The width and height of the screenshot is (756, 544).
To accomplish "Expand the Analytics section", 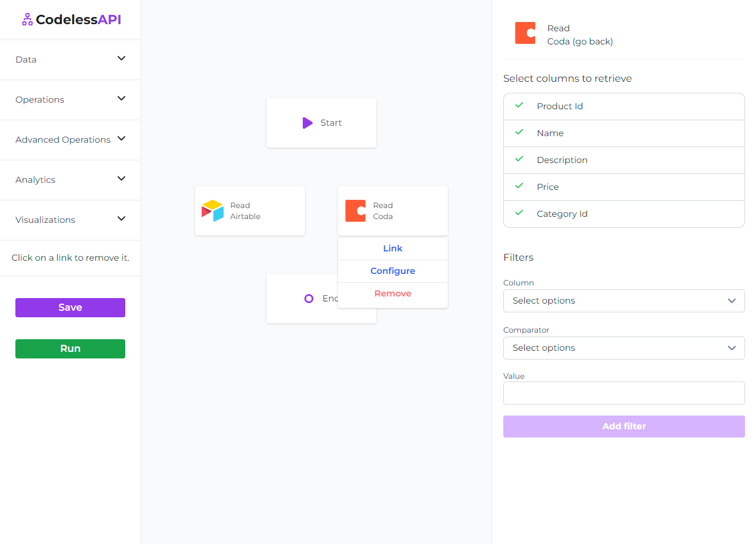I will pyautogui.click(x=70, y=180).
